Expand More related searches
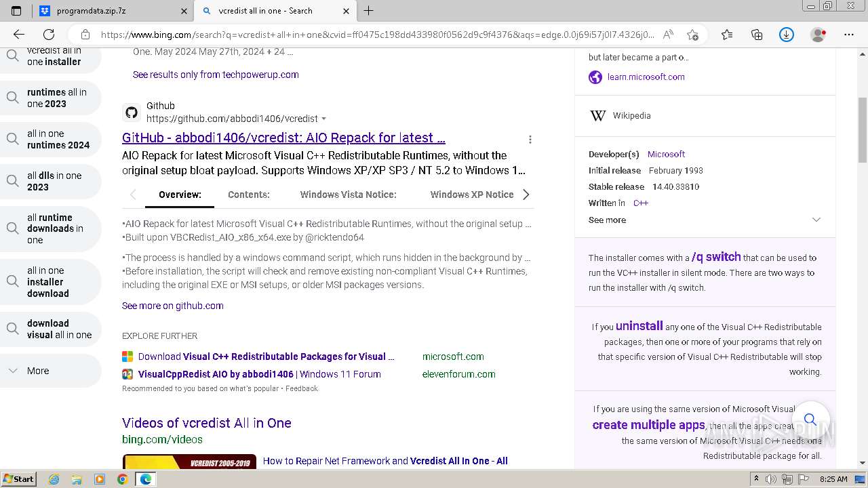This screenshot has height=488, width=868. point(51,371)
